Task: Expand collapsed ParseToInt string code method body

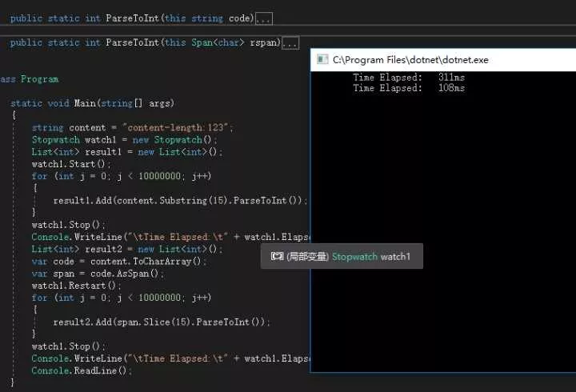Action: [264, 18]
